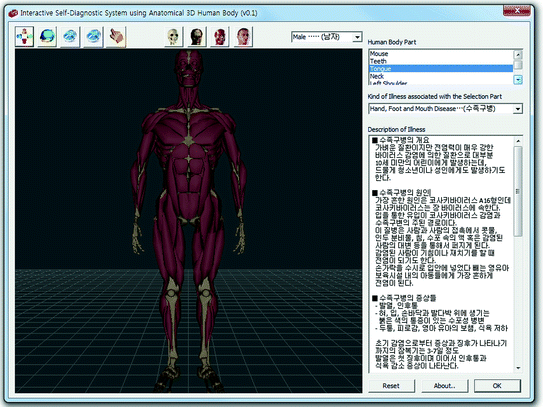Select Teeth in the body part list
543x407 pixels.
(x=441, y=61)
